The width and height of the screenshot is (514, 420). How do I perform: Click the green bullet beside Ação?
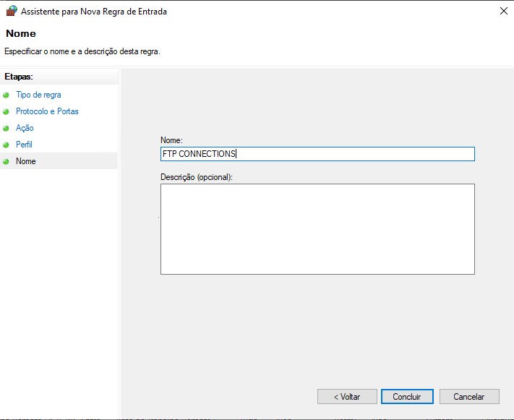[7, 128]
